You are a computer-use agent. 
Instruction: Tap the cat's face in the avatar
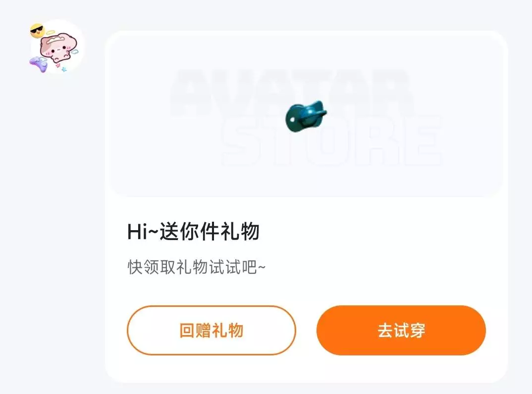click(x=57, y=49)
